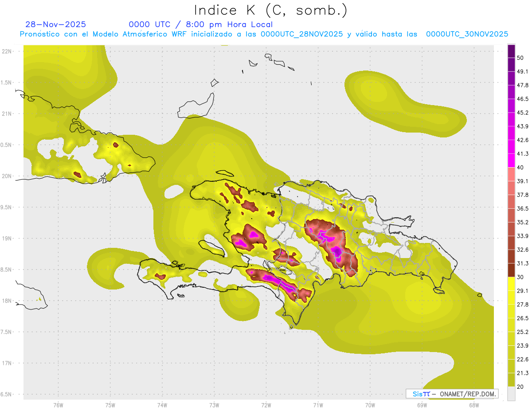The image size is (532, 411).
Task: Click the longitude label '71W'
Action: [318, 405]
